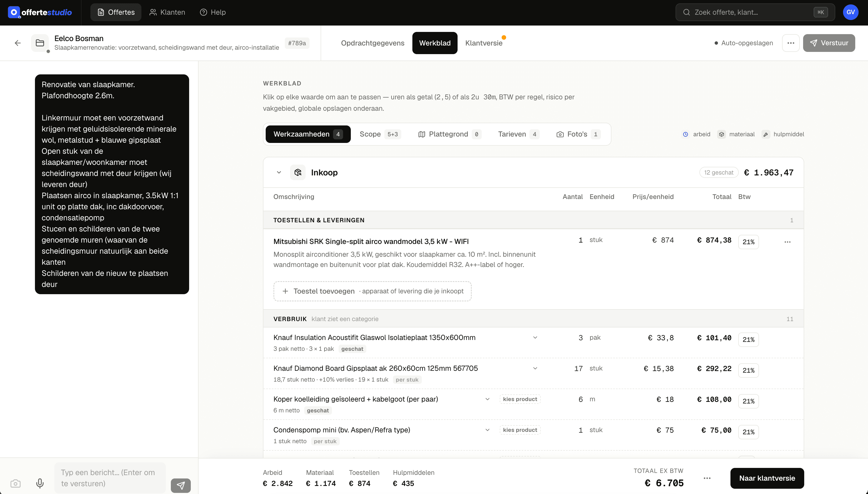Open Condenspomp mini row dropdown chevron

click(x=487, y=430)
